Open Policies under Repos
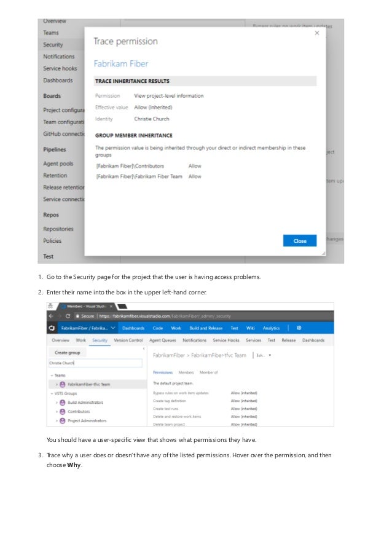This screenshot has width=392, height=555. (52, 241)
